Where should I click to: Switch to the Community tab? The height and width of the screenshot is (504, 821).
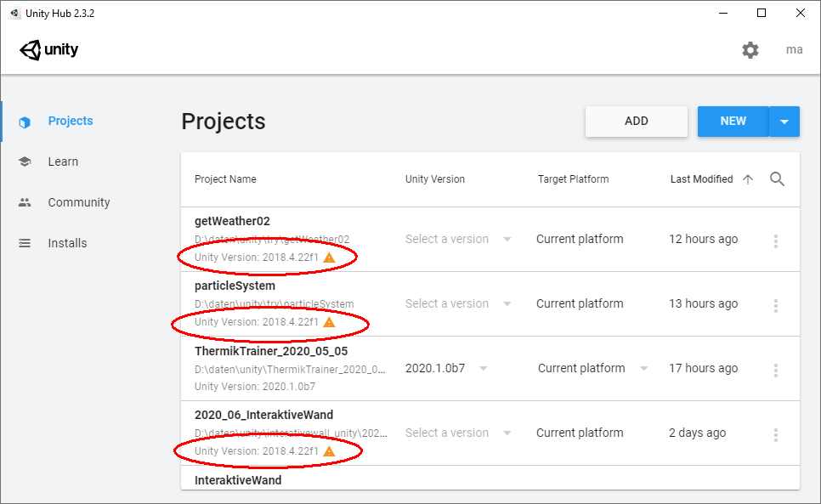[78, 202]
